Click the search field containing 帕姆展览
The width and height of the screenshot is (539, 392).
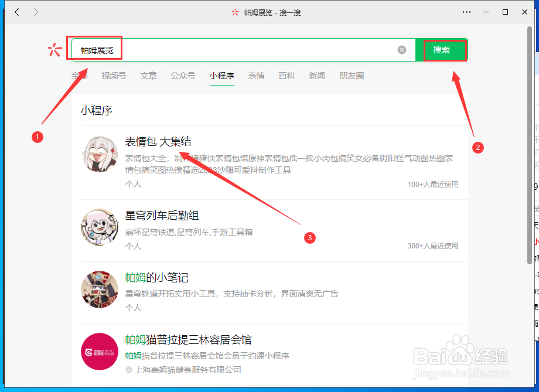(243, 50)
